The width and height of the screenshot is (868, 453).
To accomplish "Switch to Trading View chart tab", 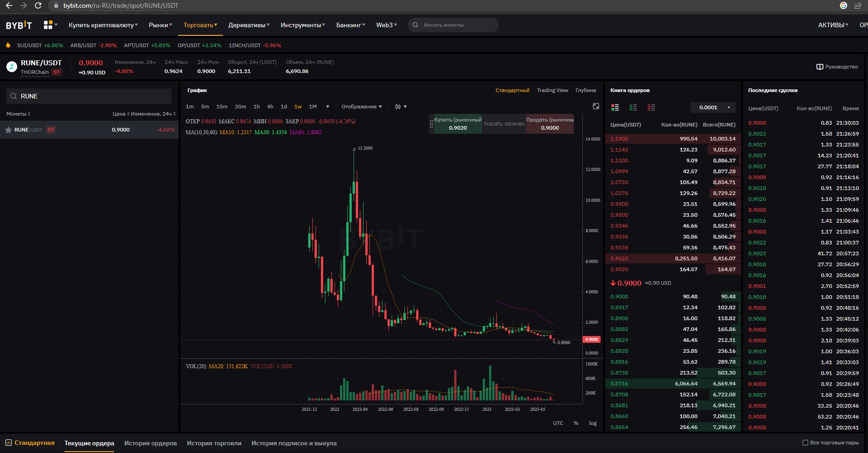I will [x=553, y=90].
